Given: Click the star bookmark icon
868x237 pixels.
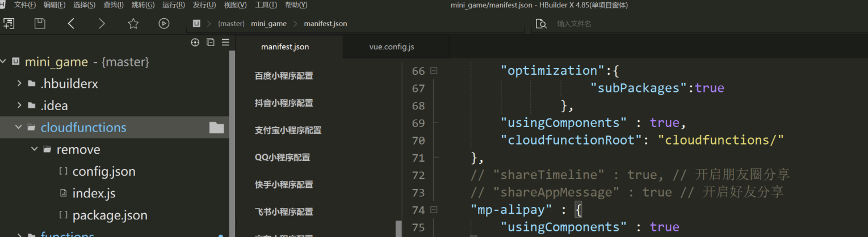Looking at the screenshot, I should click(133, 23).
